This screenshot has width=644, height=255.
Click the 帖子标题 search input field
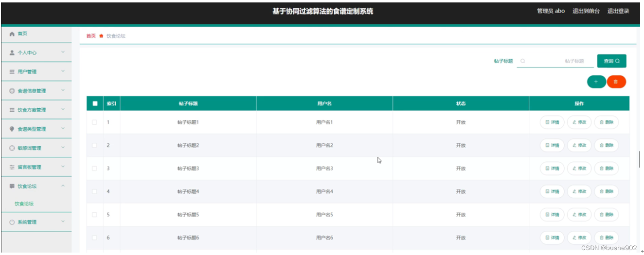click(x=555, y=61)
